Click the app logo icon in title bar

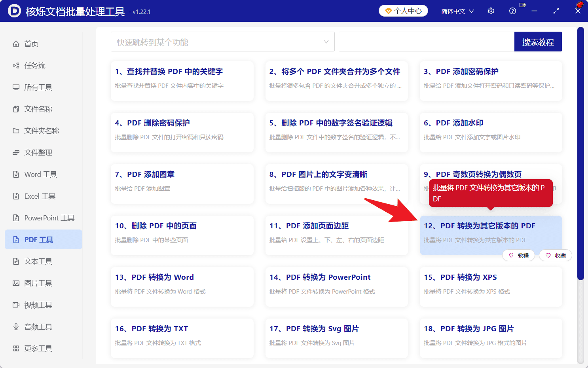[x=14, y=11]
